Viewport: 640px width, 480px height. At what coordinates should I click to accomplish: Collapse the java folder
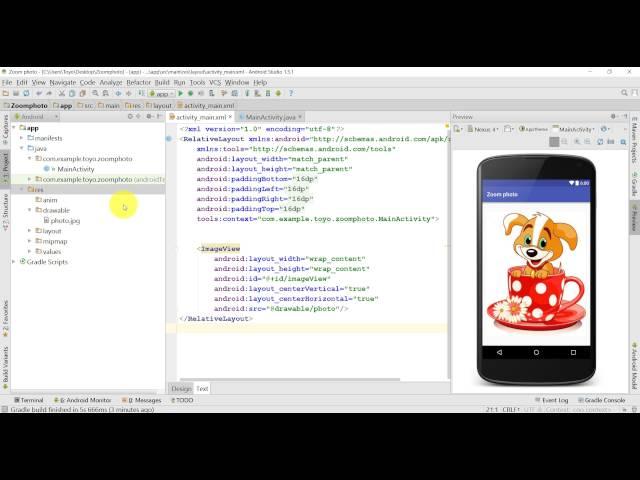pos(22,149)
